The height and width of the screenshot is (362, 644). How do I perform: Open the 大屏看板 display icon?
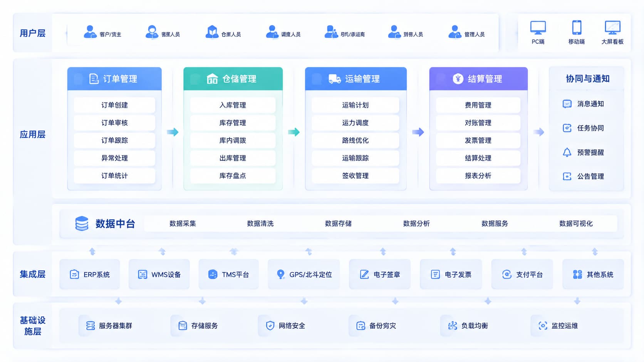click(612, 28)
